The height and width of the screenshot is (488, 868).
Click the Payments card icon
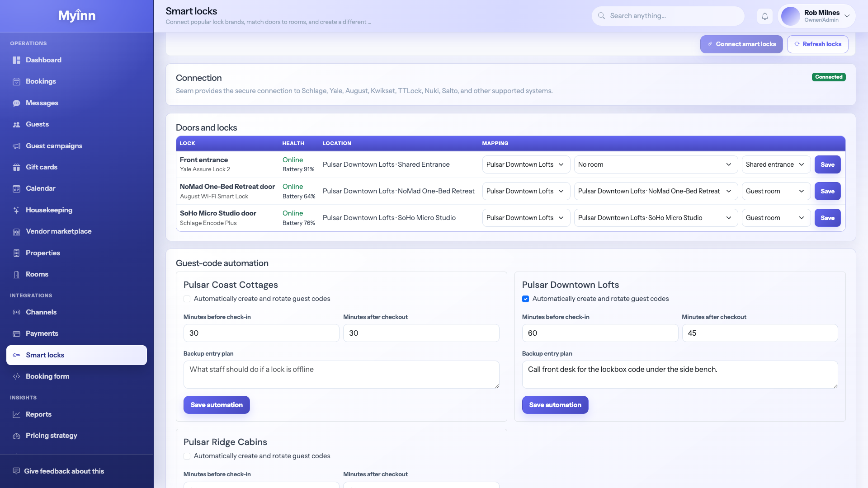pos(17,333)
